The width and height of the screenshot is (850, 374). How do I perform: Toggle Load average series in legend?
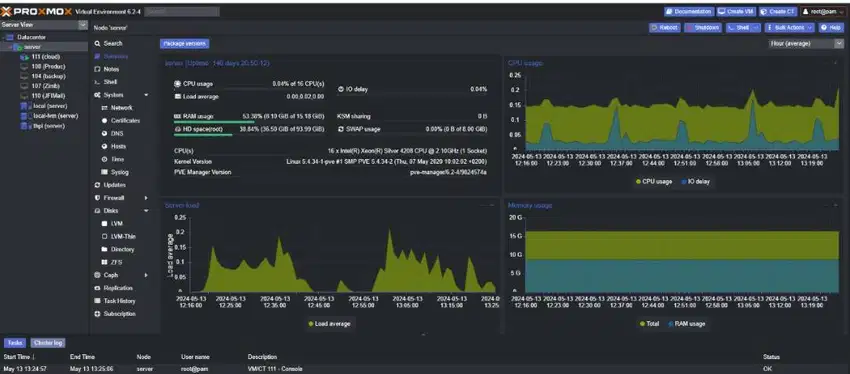point(329,324)
